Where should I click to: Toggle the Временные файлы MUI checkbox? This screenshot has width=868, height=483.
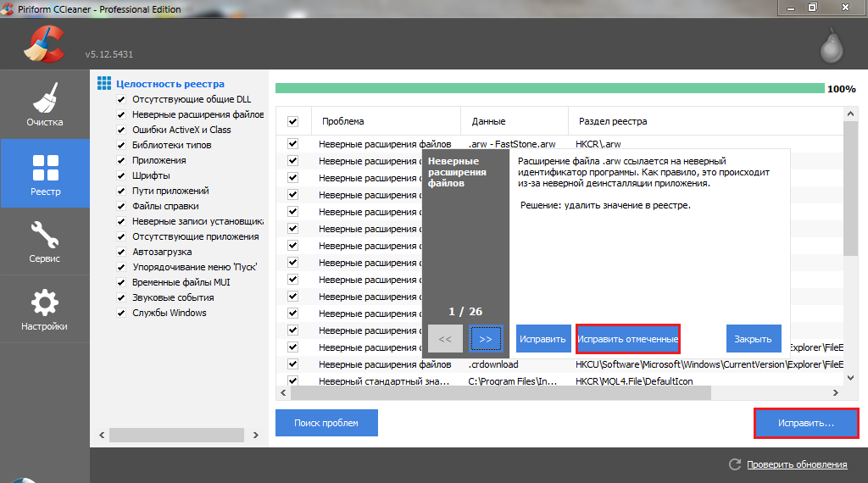pyautogui.click(x=121, y=282)
